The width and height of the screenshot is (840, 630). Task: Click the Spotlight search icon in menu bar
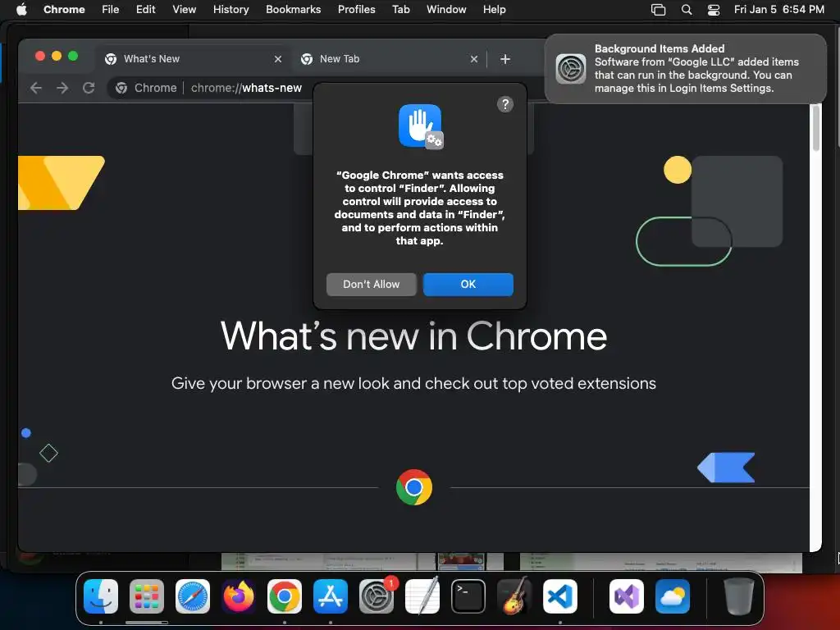[687, 10]
